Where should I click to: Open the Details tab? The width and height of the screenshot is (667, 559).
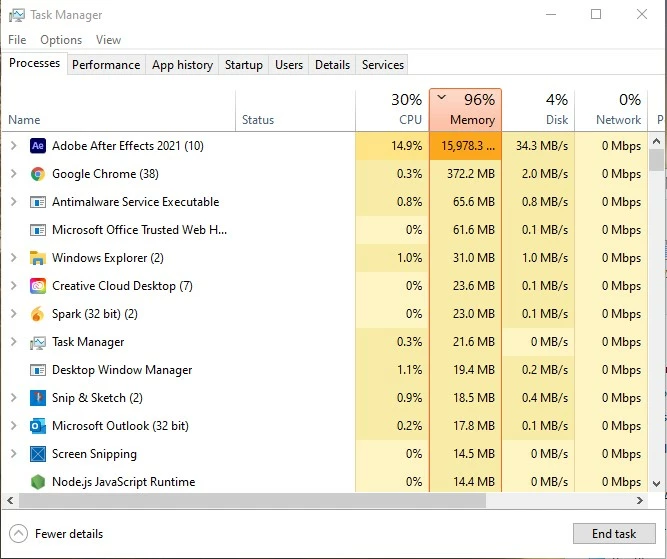[x=332, y=65]
